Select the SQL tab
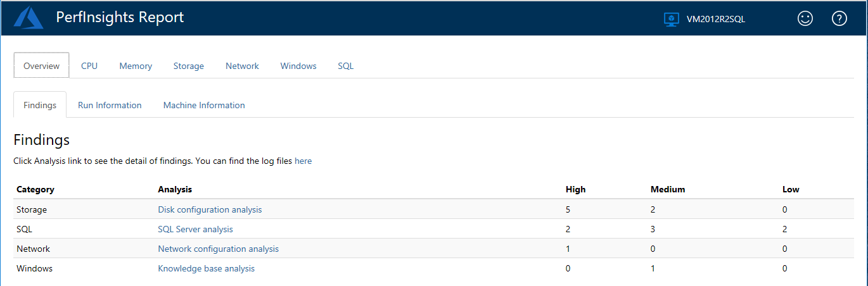 (x=346, y=66)
